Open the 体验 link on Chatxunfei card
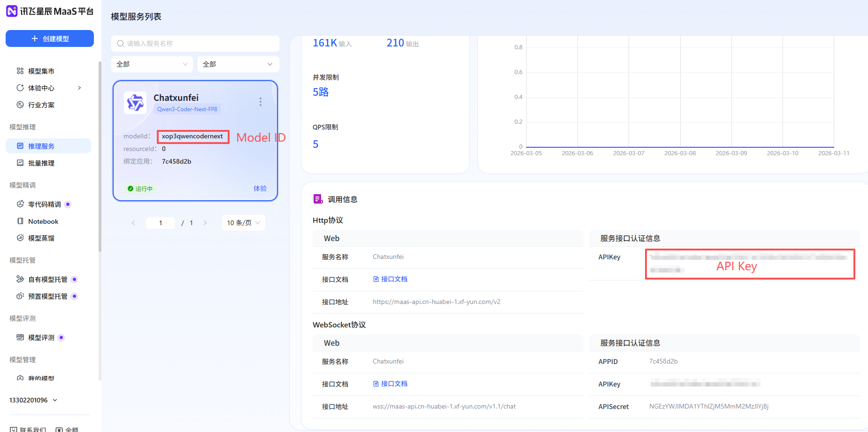Image resolution: width=868 pixels, height=432 pixels. tap(260, 188)
